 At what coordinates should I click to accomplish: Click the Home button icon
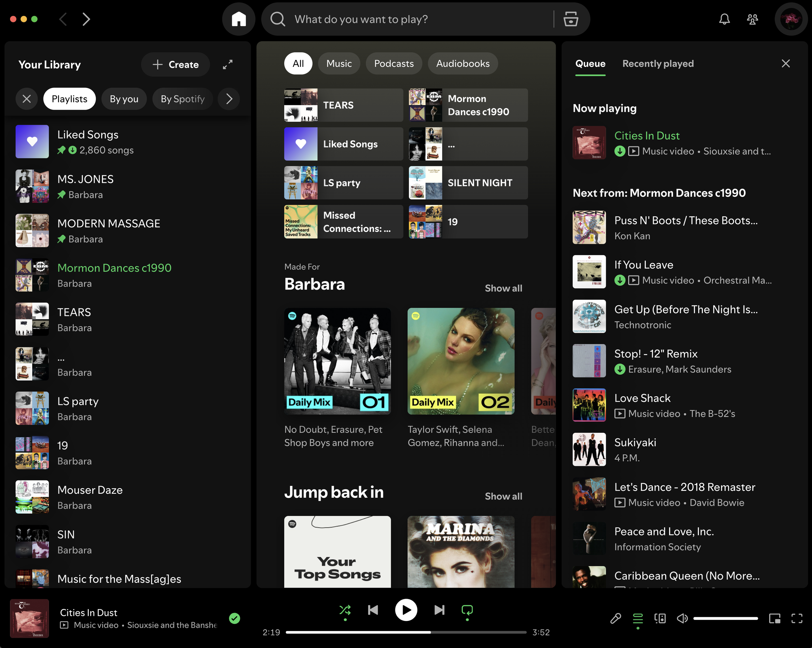point(238,19)
